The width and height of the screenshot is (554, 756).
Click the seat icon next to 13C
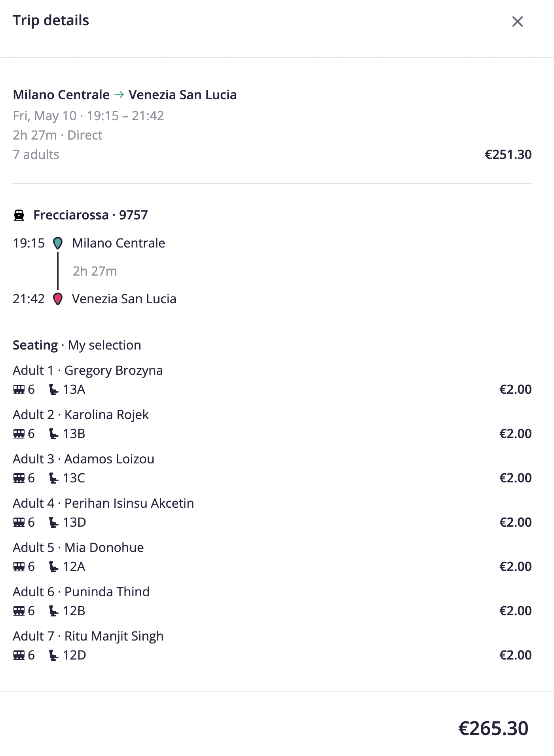pos(53,478)
